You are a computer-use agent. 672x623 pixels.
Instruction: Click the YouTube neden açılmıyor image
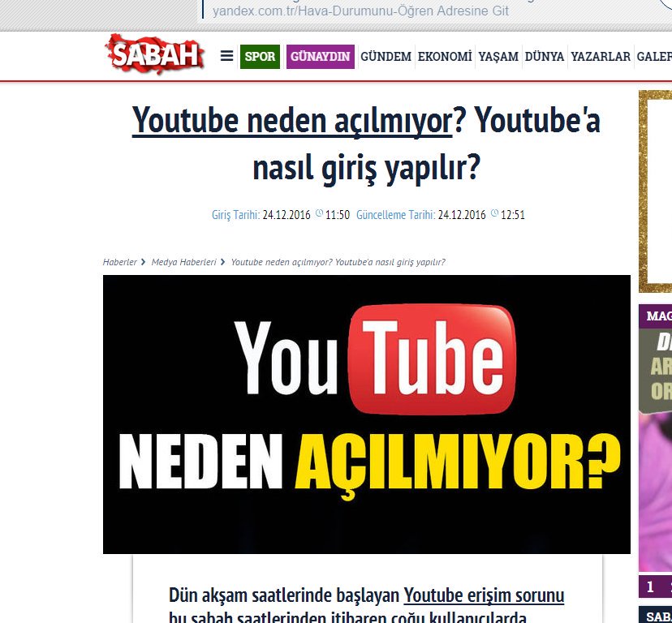366,415
